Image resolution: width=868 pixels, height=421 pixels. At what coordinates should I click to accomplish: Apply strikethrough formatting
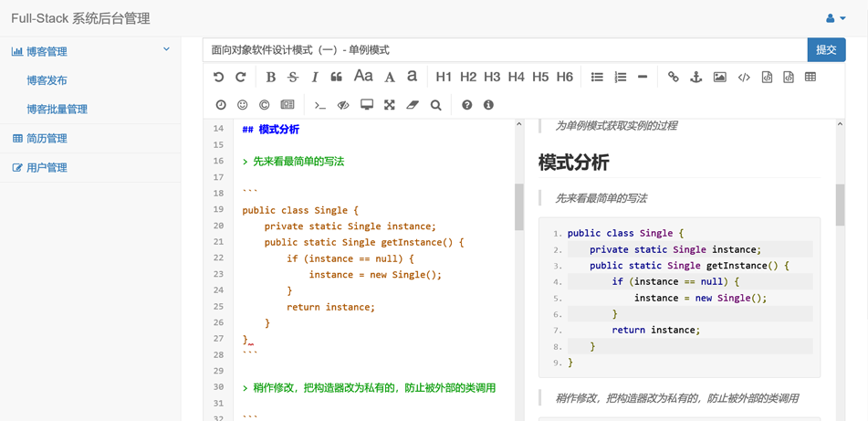[293, 77]
